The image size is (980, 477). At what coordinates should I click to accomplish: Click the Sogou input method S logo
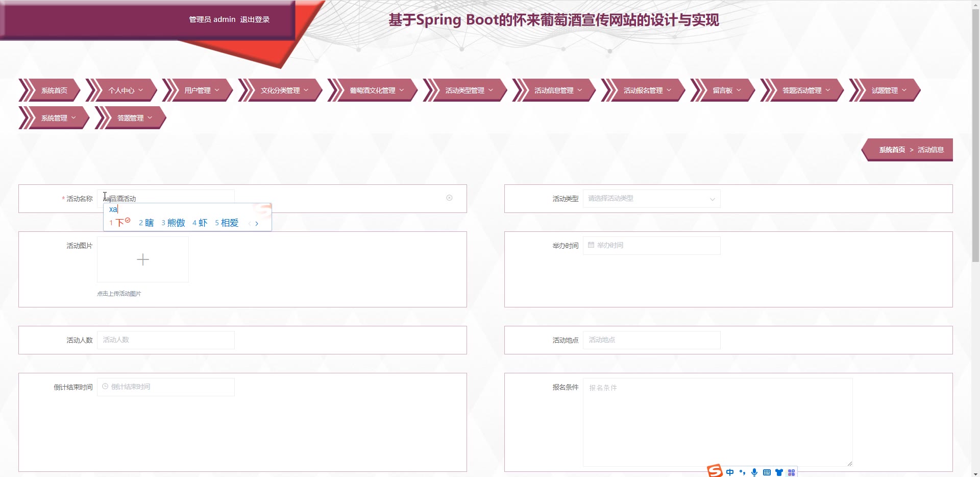pyautogui.click(x=715, y=471)
